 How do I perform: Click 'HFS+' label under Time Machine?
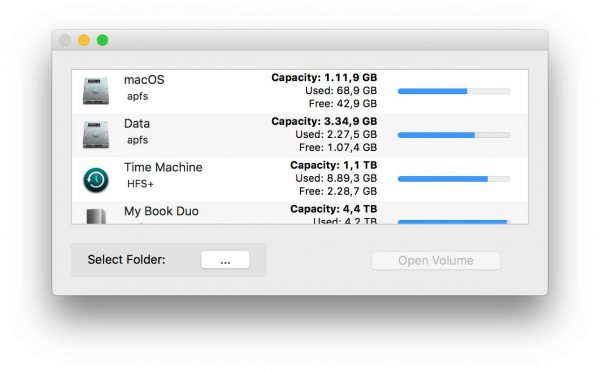140,184
